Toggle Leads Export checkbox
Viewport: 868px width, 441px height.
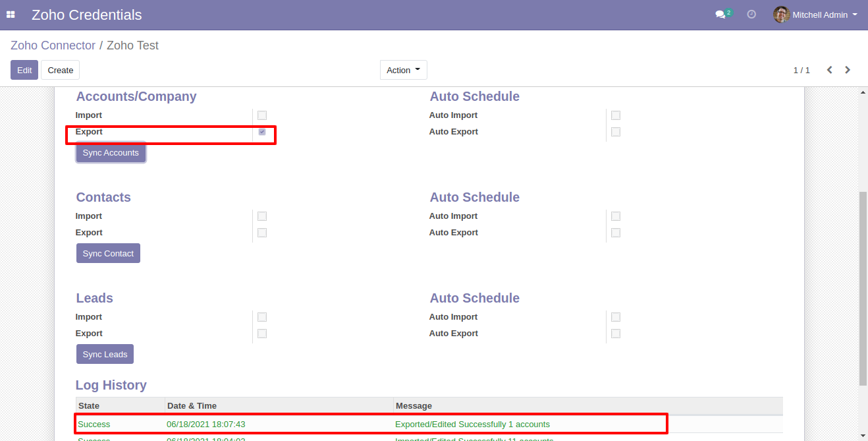(x=262, y=334)
